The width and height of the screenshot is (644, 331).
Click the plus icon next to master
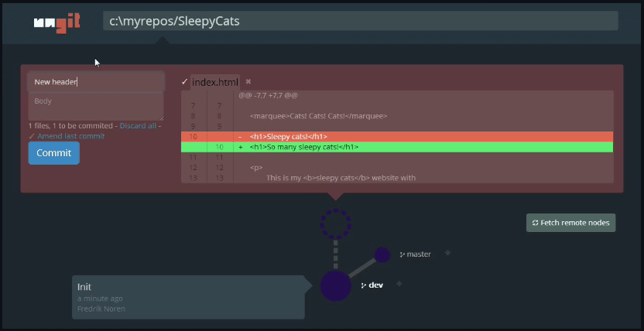[447, 253]
